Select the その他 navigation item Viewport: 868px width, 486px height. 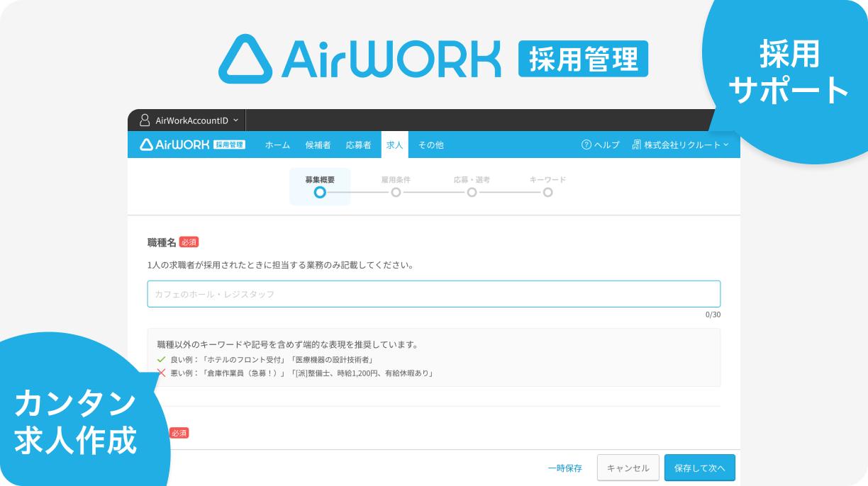(430, 145)
